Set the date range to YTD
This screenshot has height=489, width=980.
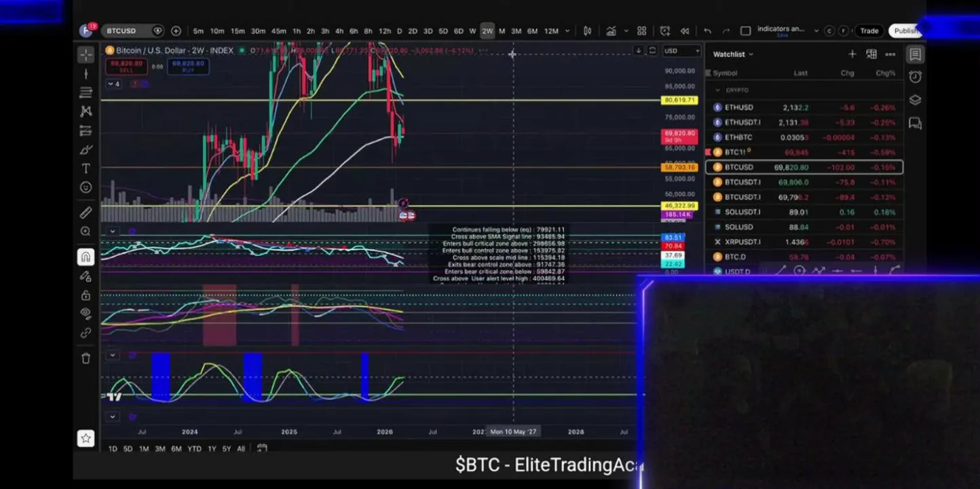coord(194,448)
